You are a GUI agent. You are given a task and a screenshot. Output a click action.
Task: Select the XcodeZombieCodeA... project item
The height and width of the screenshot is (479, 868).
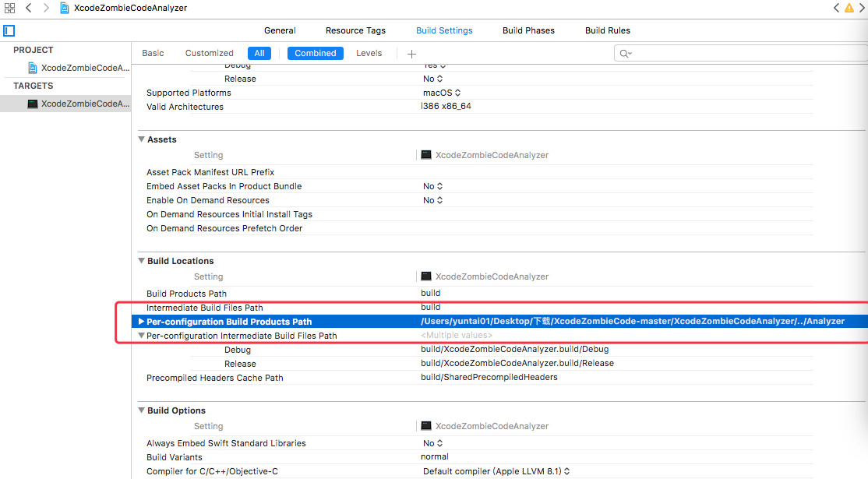pos(79,68)
